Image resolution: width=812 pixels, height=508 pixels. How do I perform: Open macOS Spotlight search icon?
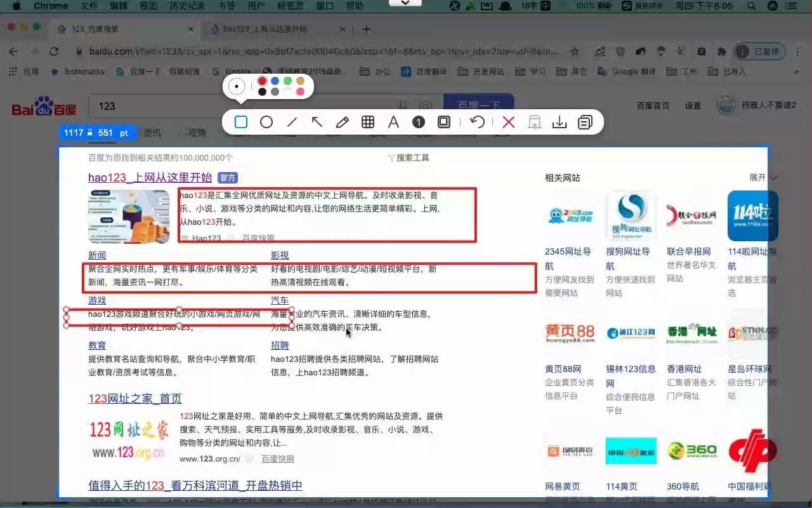point(752,6)
